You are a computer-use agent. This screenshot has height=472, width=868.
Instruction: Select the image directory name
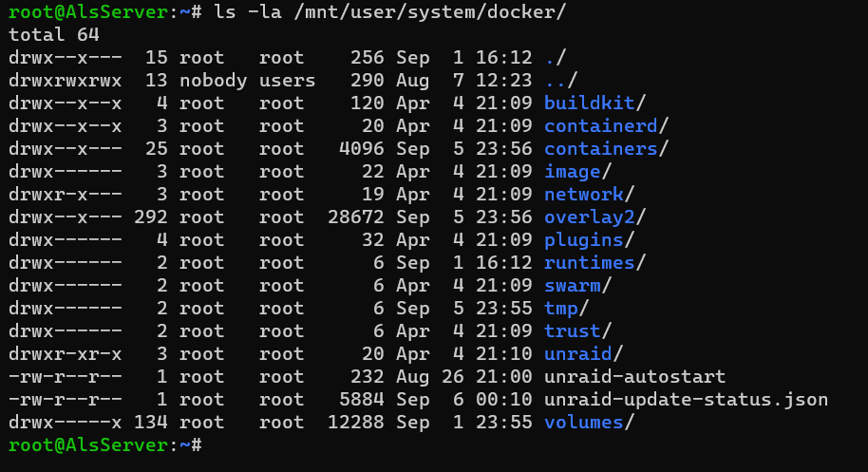pos(573,172)
